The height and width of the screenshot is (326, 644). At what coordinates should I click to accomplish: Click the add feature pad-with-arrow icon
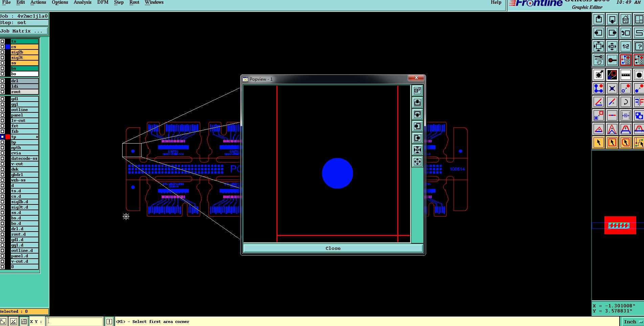[599, 75]
